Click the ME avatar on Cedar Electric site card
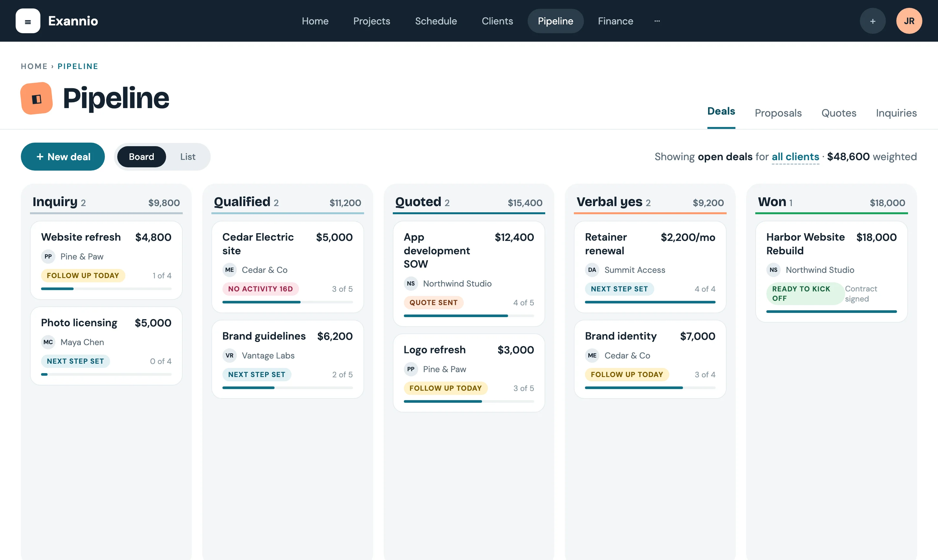This screenshot has width=938, height=560. 230,270
